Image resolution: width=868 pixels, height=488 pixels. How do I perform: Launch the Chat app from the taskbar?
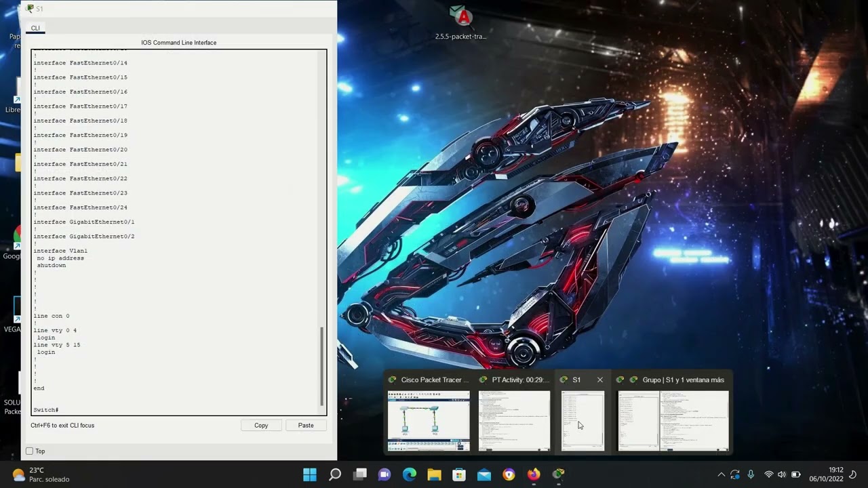(384, 474)
